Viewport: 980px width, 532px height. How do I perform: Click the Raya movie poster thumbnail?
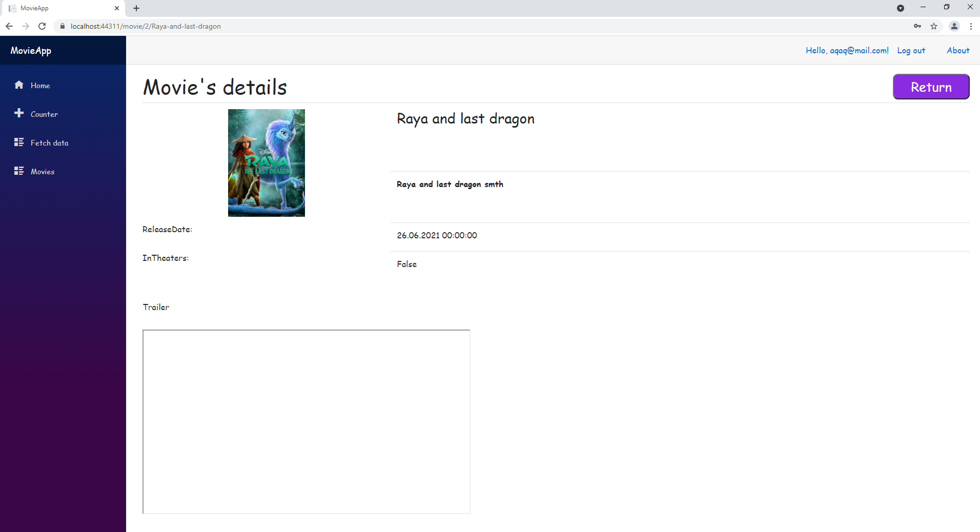266,162
